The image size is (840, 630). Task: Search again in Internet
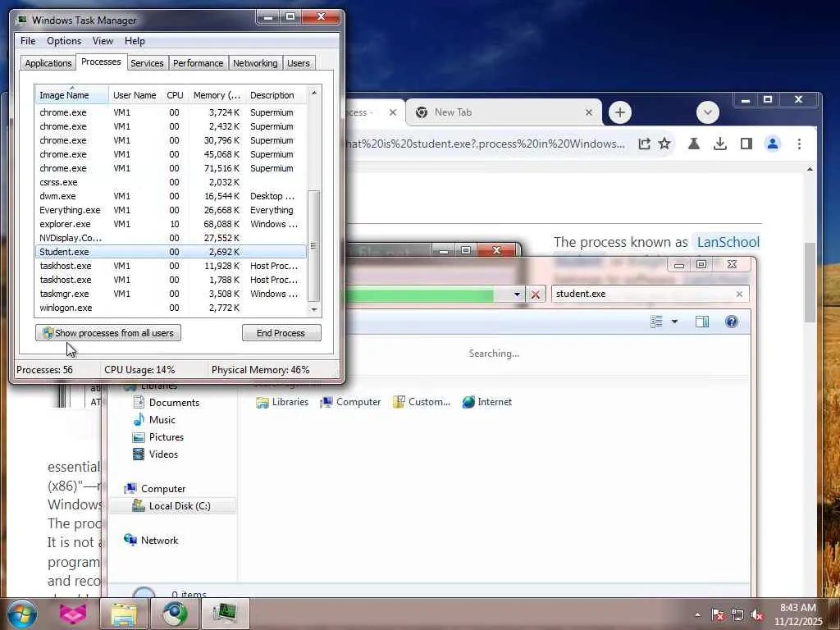(486, 402)
